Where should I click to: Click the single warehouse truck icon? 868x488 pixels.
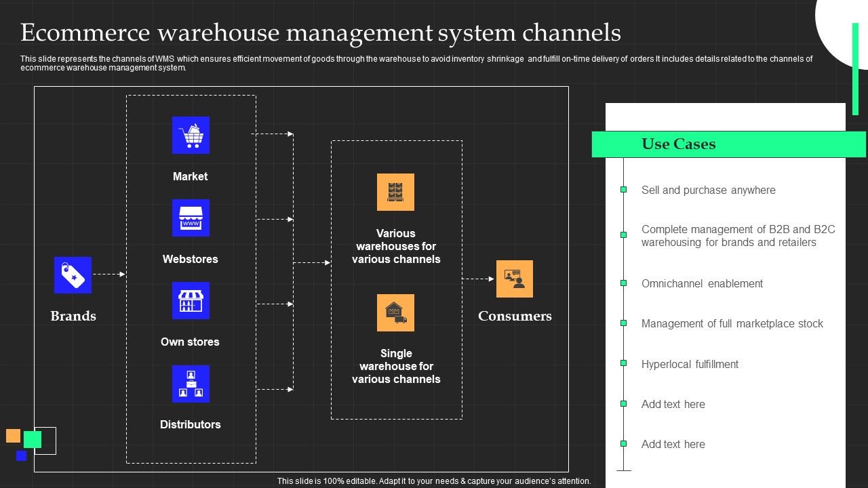point(395,312)
